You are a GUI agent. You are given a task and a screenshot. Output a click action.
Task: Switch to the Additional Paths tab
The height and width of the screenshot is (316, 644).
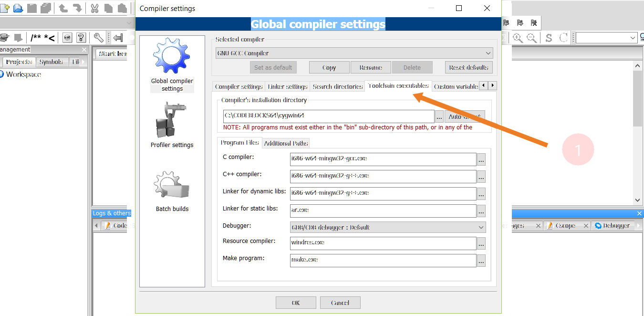(286, 143)
